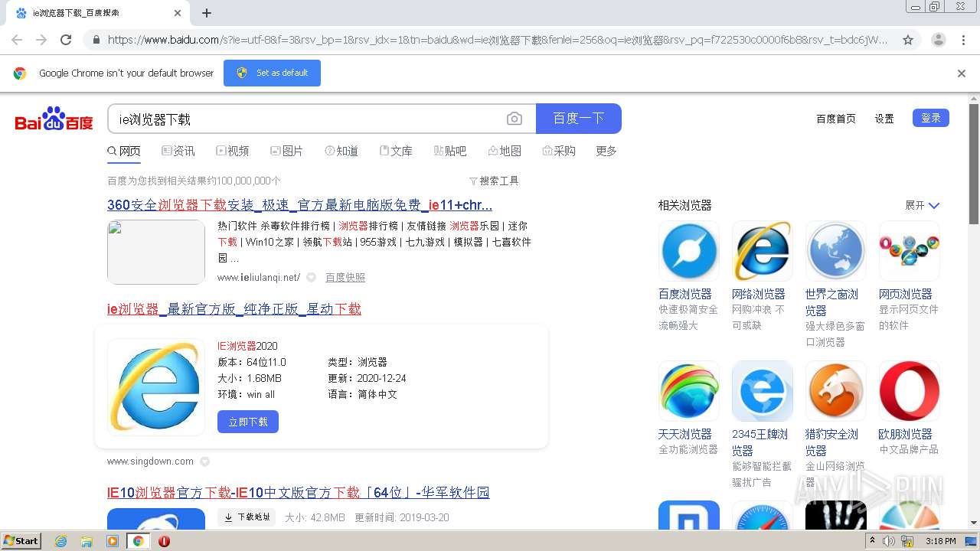
Task: Open the 360安全浏览器下载安装 result link
Action: click(299, 205)
